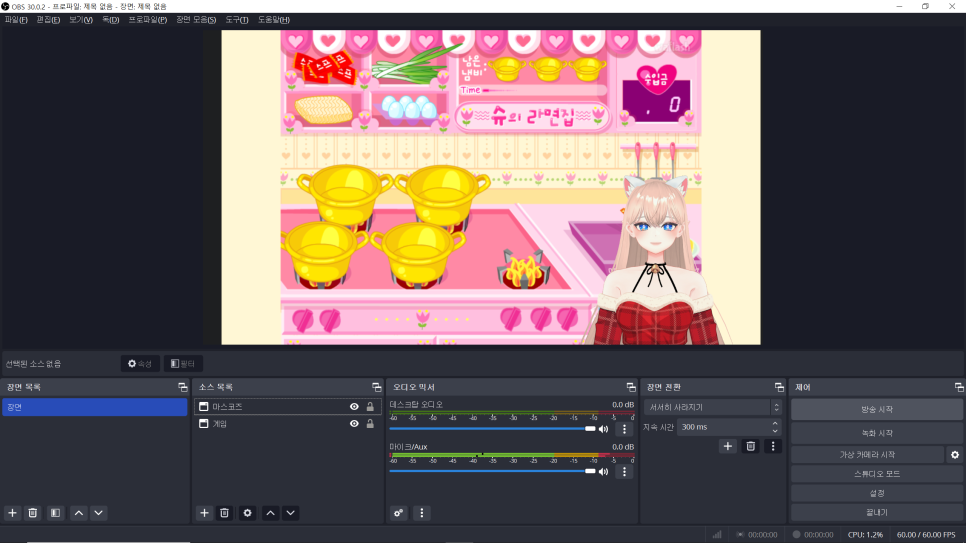Viewport: 966px width, 543px height.
Task: Open advanced audio properties gears icon
Action: (x=399, y=513)
